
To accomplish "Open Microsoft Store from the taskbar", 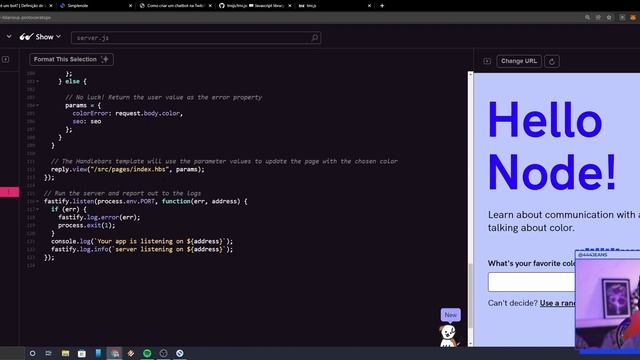I will click(82, 353).
